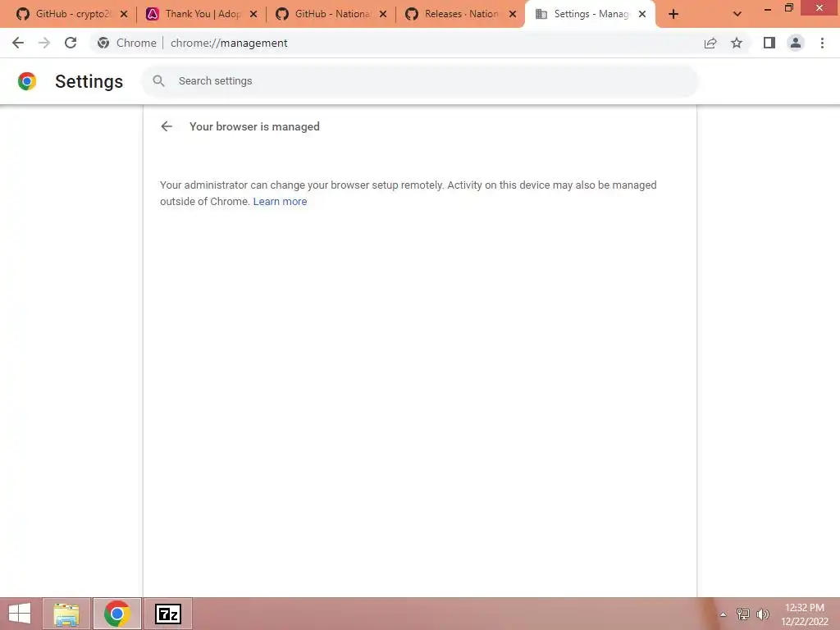Switch to GitHub - crypto2 tab
This screenshot has width=840, height=630.
72,14
